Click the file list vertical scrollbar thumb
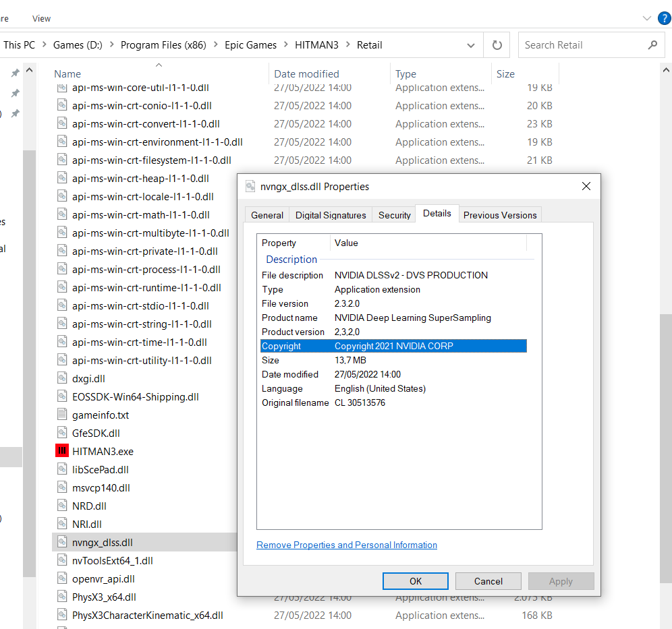Image resolution: width=672 pixels, height=629 pixels. coord(665,448)
